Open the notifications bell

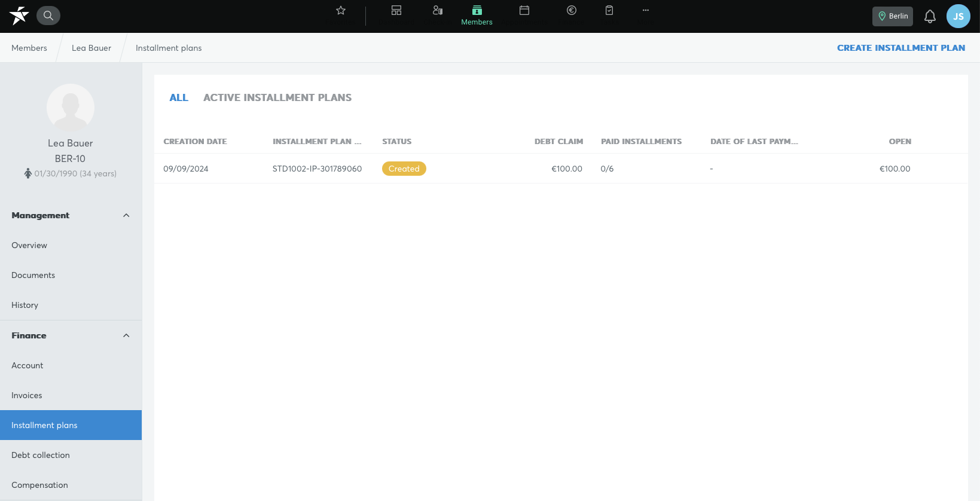[x=930, y=16]
